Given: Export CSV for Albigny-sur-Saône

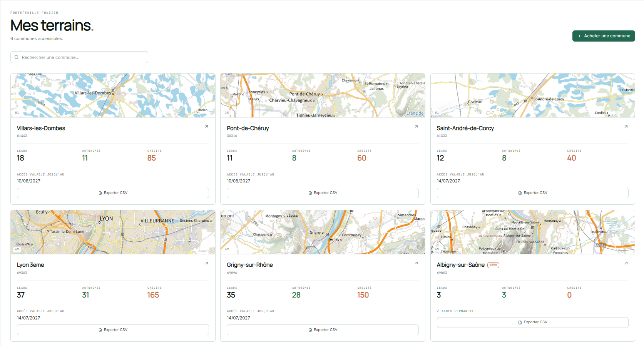Looking at the screenshot, I should point(533,322).
